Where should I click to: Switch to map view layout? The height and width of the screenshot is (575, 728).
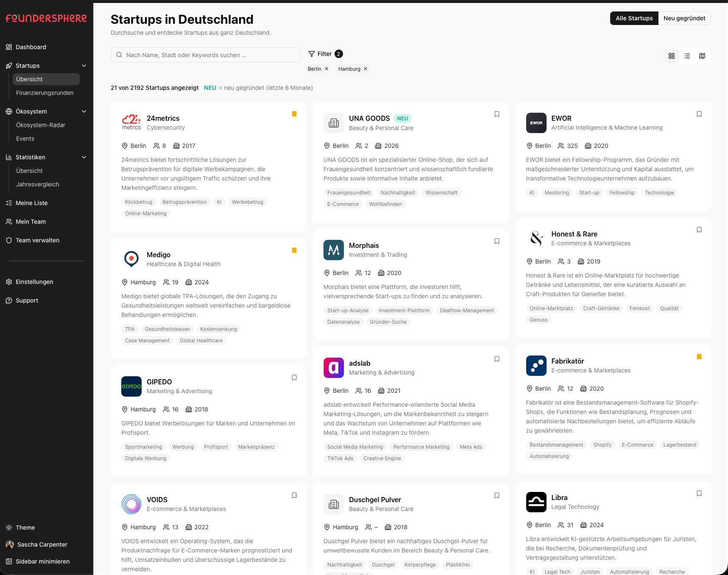(702, 56)
